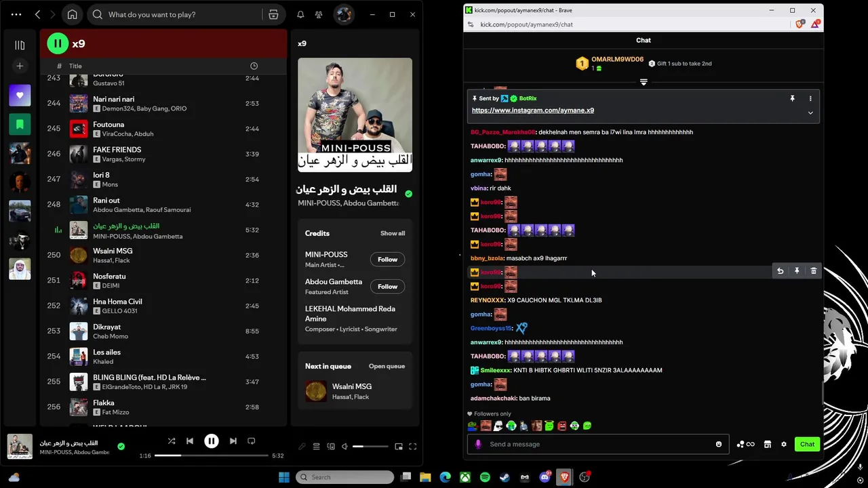This screenshot has width=868, height=488.
Task: Open Brave site settings icon in address bar
Action: pos(471,24)
